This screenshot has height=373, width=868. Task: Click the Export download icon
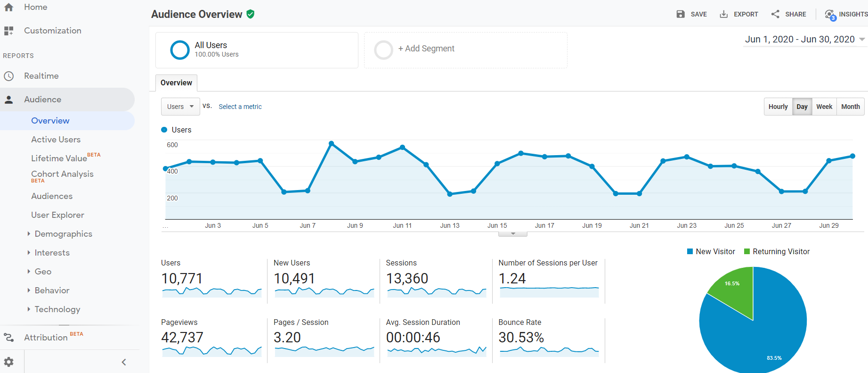point(723,14)
